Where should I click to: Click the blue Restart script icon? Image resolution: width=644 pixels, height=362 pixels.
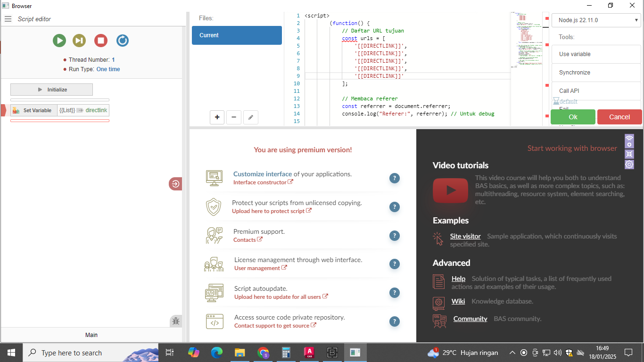[122, 41]
